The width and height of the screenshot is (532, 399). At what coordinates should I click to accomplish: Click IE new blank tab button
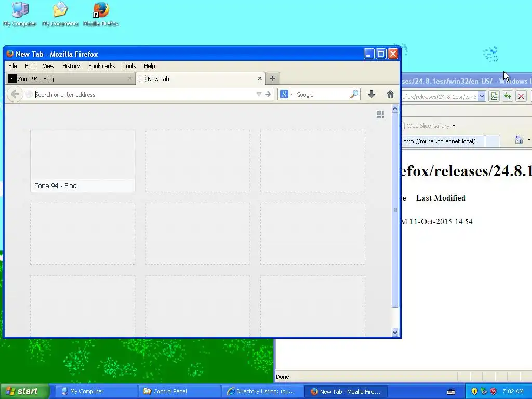pyautogui.click(x=493, y=141)
